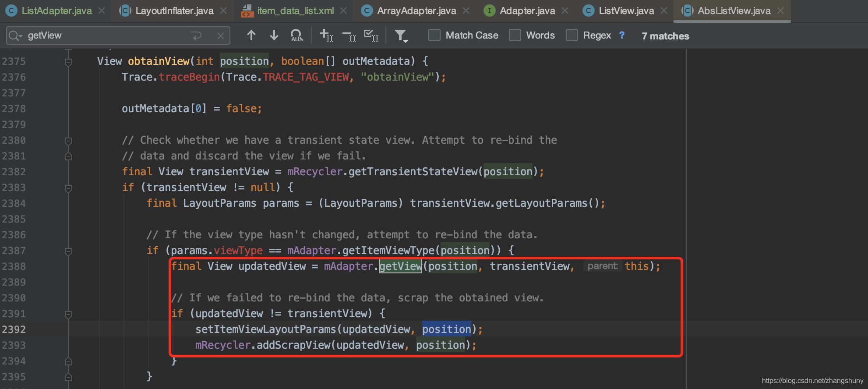The image size is (868, 389).
Task: Close the ArrayAdapter.java tab
Action: tap(466, 11)
